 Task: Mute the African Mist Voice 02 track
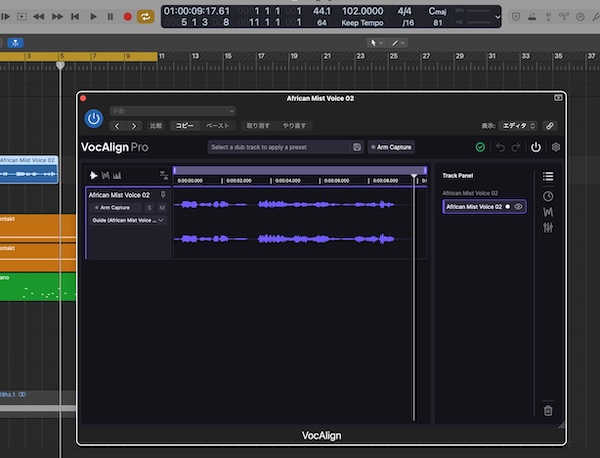[162, 208]
